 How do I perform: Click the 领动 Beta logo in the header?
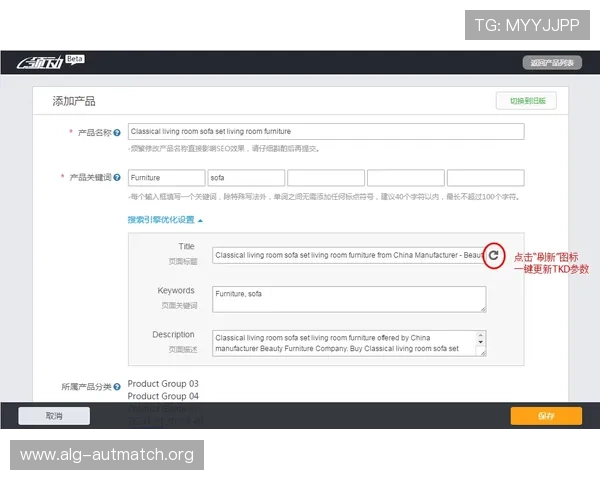pos(51,61)
